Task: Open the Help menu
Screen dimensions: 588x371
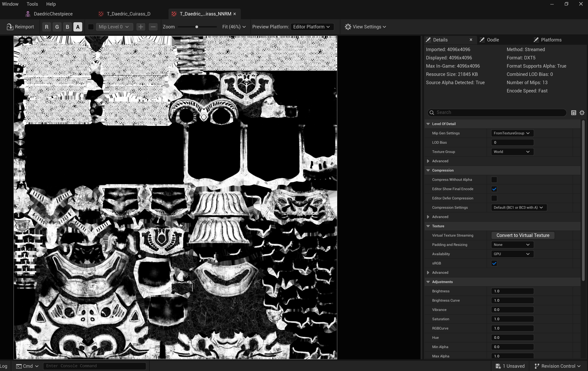Action: [x=51, y=4]
